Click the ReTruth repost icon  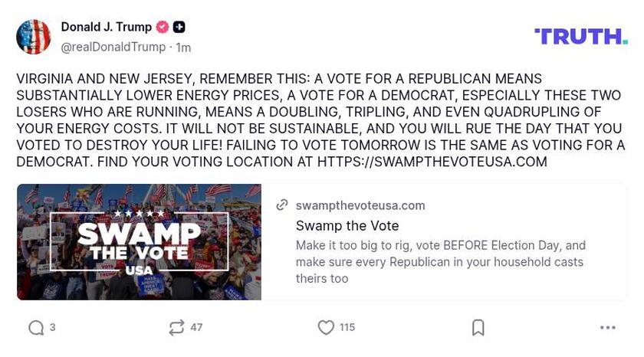[x=176, y=328]
